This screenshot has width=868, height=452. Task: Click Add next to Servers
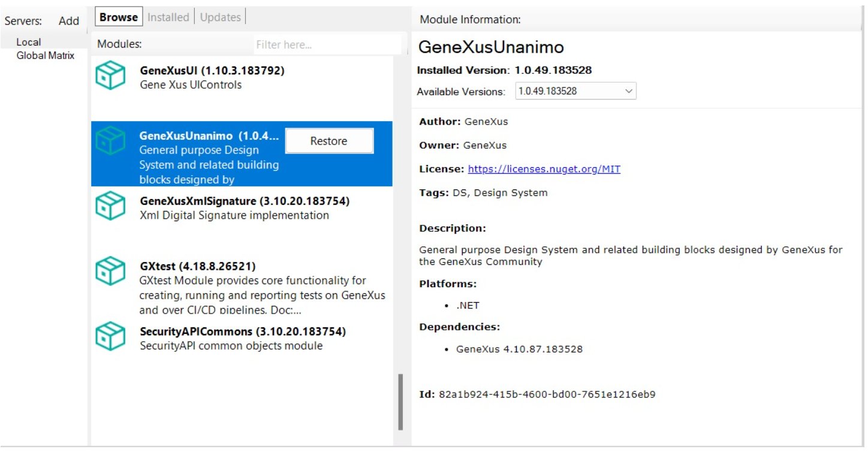pyautogui.click(x=69, y=21)
